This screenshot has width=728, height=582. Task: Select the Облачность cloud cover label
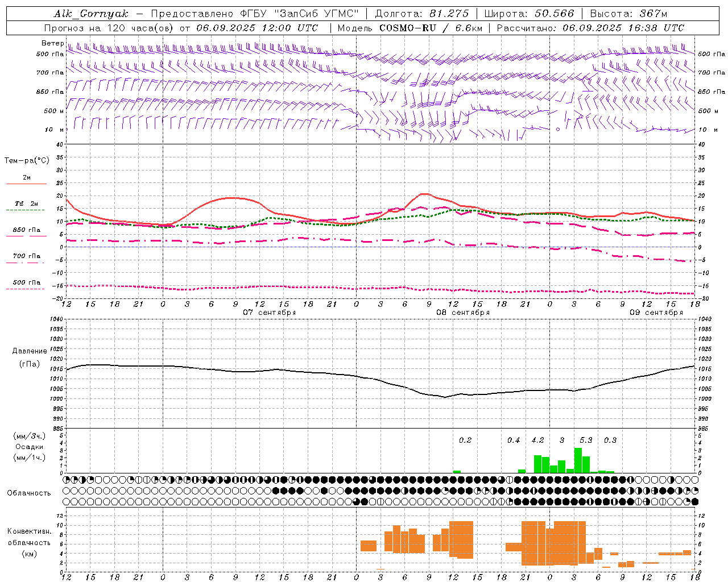coord(29,493)
